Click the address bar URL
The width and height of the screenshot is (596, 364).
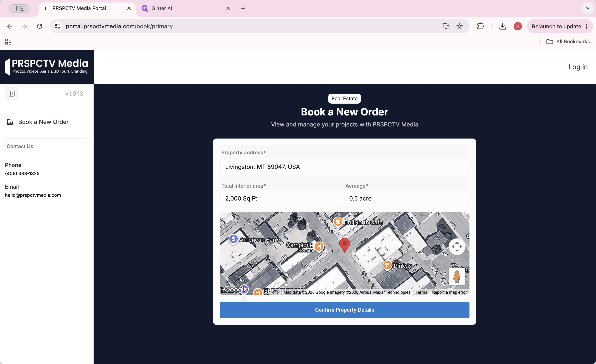click(119, 26)
